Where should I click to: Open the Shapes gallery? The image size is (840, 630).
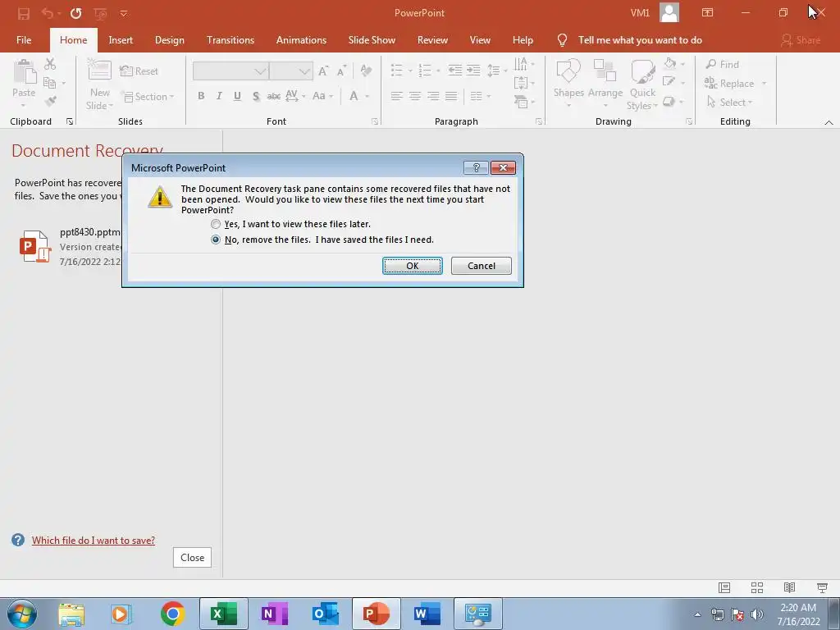click(x=568, y=82)
